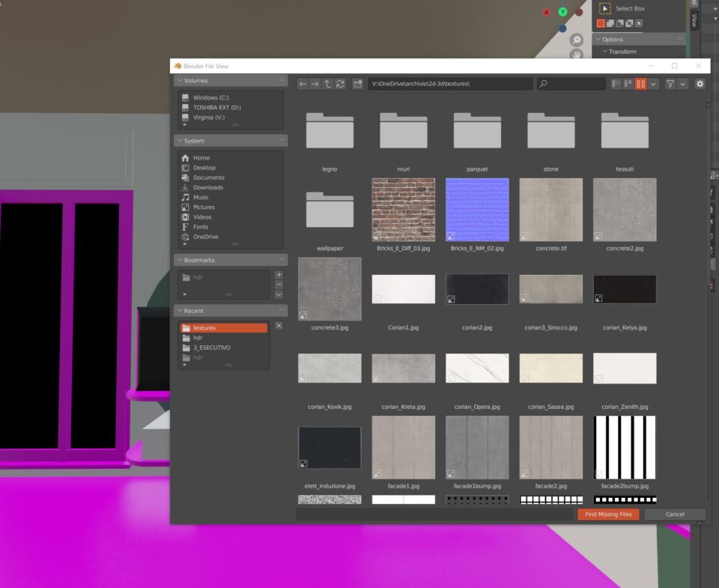Click the green Y axis gizmo

point(562,12)
